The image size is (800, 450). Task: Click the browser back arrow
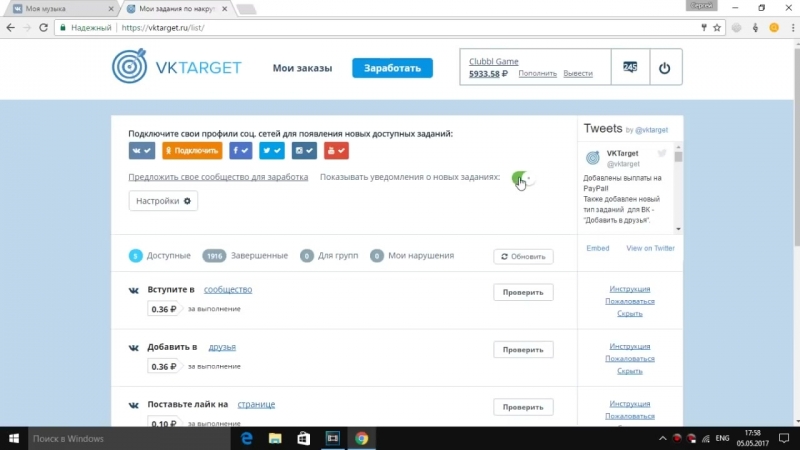[11, 28]
